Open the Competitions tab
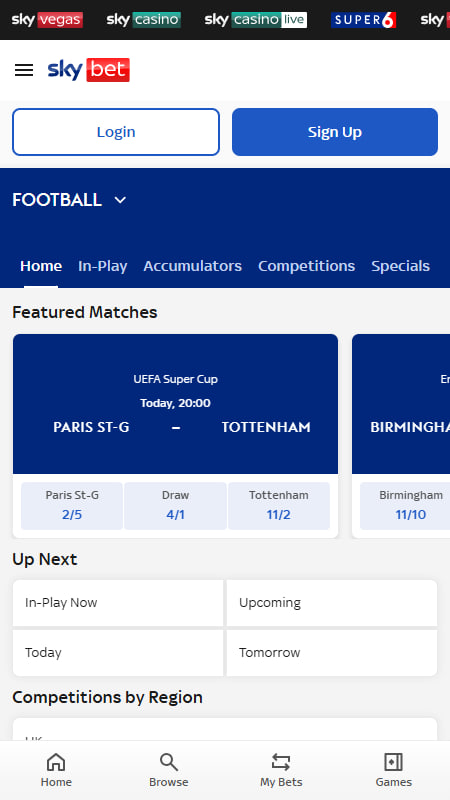This screenshot has width=450, height=800. coord(306,266)
